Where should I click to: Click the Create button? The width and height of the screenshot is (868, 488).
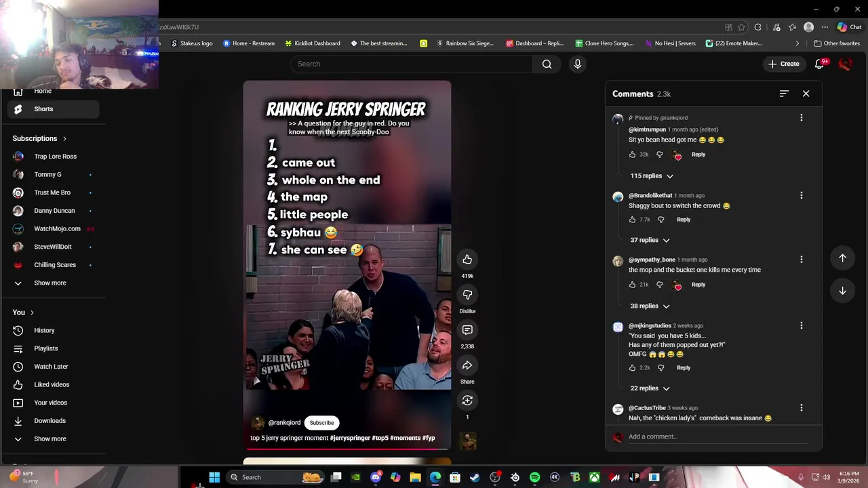point(783,64)
